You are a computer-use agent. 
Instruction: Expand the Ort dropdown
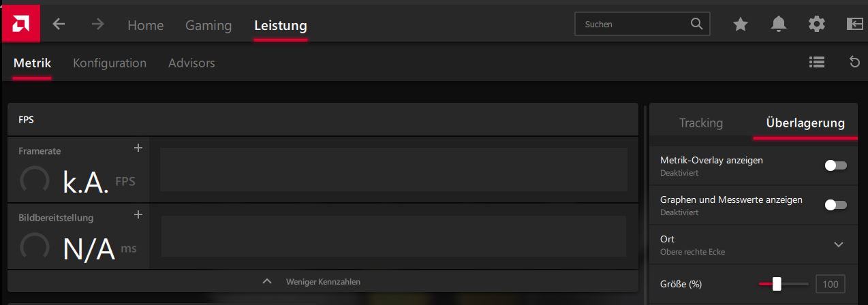(839, 244)
